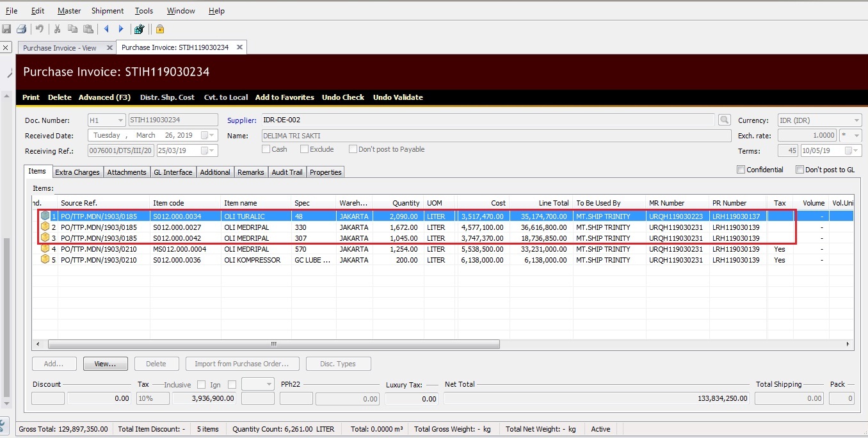Screen dimensions: 868x438
Task: Enable the Don't post to GL checkbox
Action: pos(800,170)
